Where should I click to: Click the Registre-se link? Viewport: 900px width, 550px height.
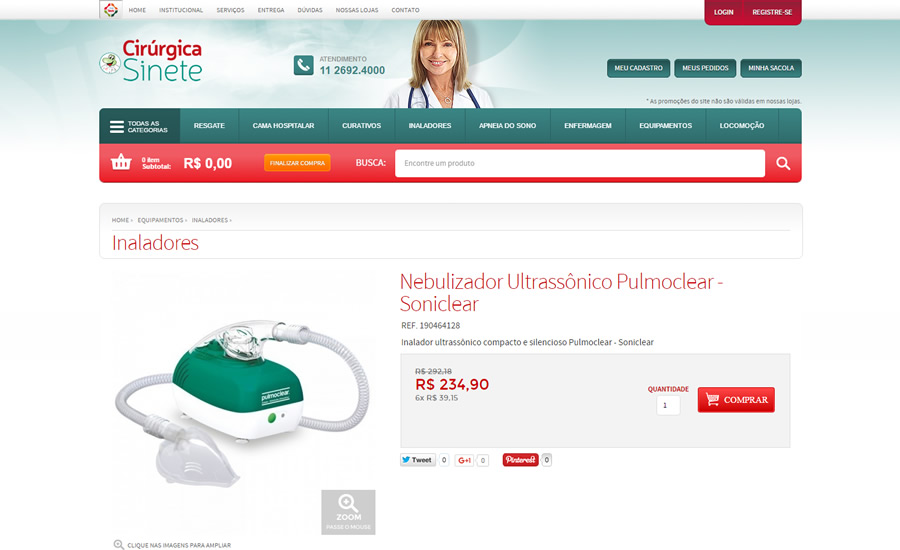coord(772,12)
